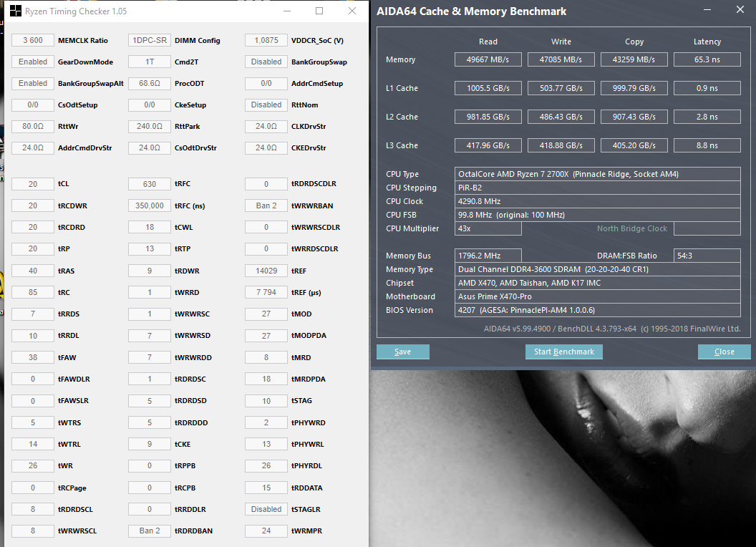The width and height of the screenshot is (756, 547).
Task: Maximize the Ryzen Timing Checker window
Action: [x=319, y=11]
